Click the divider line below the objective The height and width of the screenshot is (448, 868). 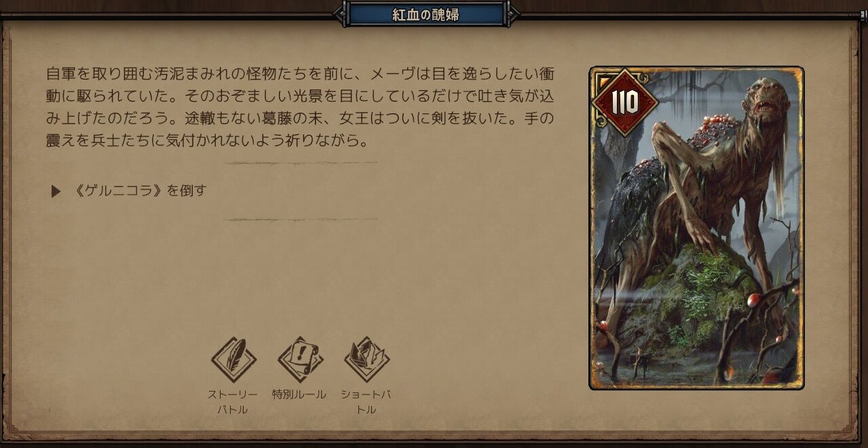point(301,219)
